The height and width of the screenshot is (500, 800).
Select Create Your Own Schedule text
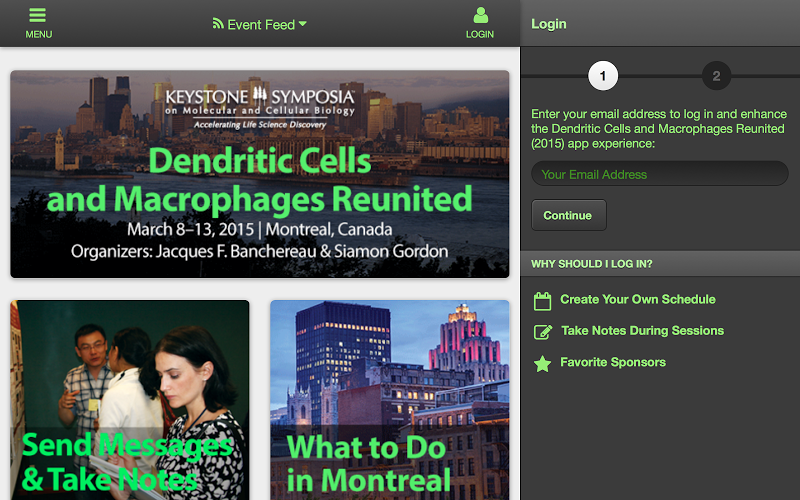tap(638, 299)
